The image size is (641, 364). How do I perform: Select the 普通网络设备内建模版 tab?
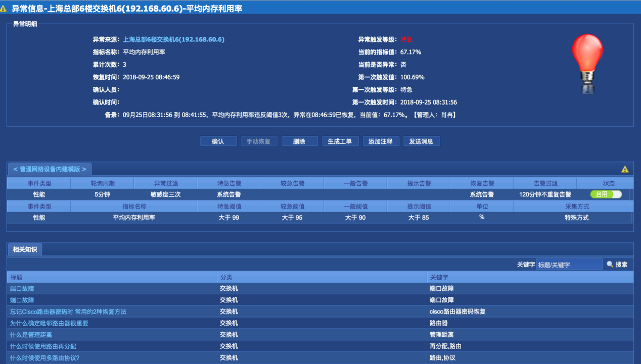[50, 169]
